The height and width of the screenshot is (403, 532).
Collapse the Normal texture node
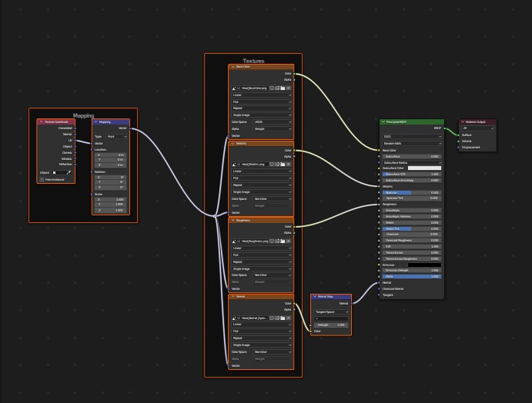pos(233,297)
